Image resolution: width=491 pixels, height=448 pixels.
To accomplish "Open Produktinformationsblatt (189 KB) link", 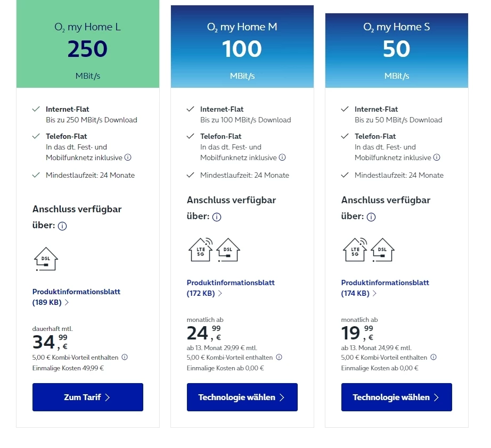I will [76, 297].
